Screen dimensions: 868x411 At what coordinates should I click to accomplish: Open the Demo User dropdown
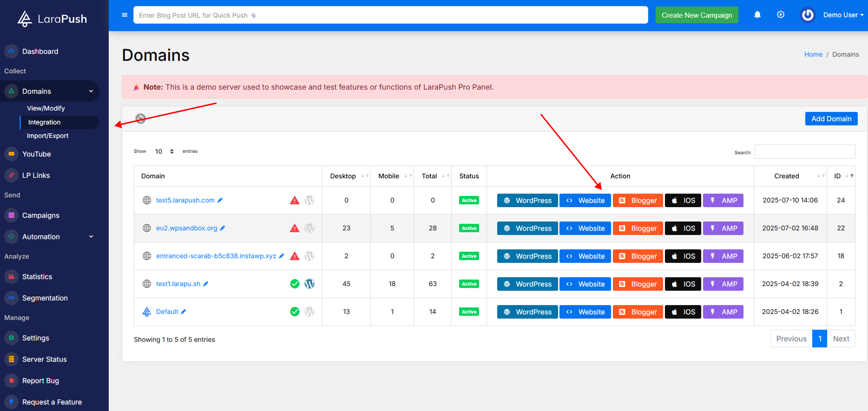[843, 15]
